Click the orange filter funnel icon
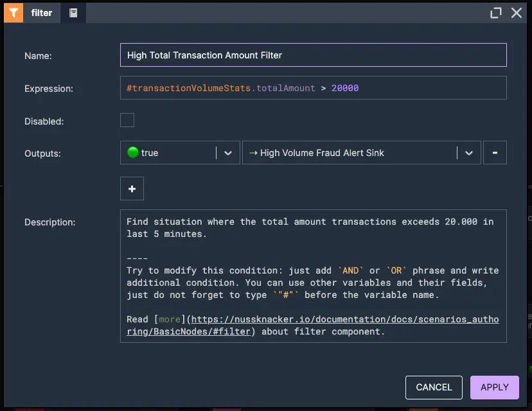This screenshot has width=532, height=411. tap(13, 13)
